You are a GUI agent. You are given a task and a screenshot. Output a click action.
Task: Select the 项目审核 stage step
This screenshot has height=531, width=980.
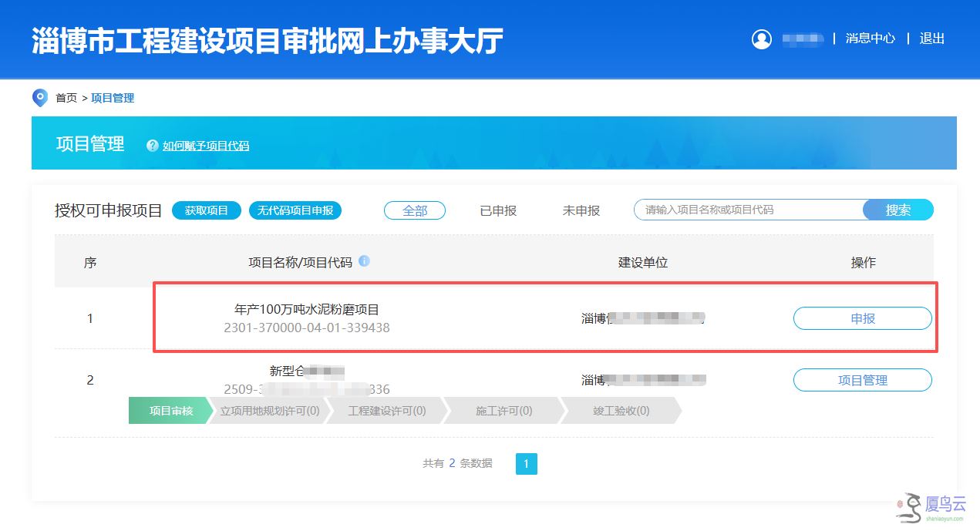point(170,411)
